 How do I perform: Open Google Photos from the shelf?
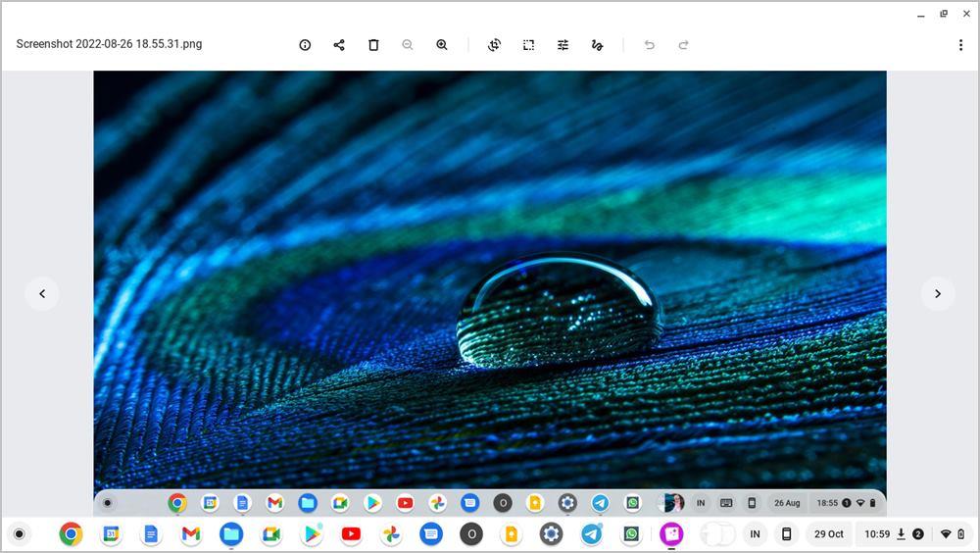click(391, 534)
